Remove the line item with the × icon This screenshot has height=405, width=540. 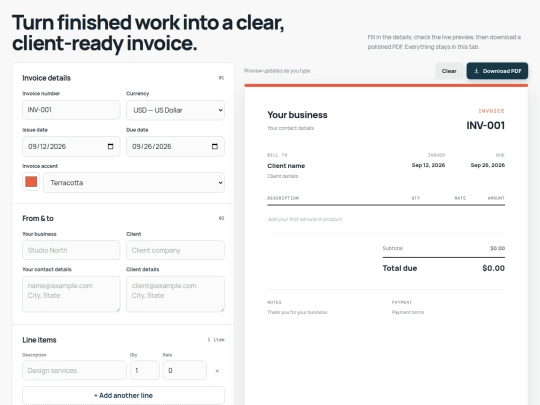pos(217,371)
